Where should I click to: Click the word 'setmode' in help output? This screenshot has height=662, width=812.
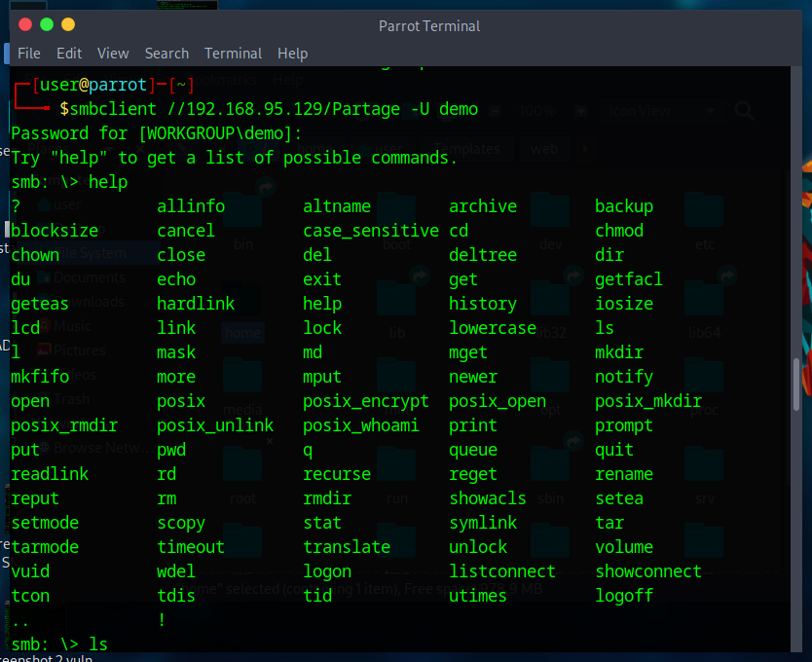pos(45,523)
